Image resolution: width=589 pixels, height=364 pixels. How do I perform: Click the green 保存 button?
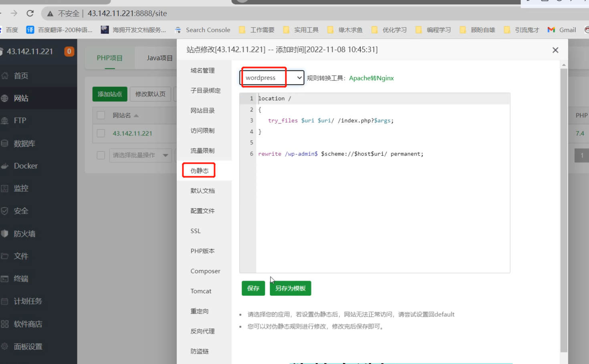(253, 288)
